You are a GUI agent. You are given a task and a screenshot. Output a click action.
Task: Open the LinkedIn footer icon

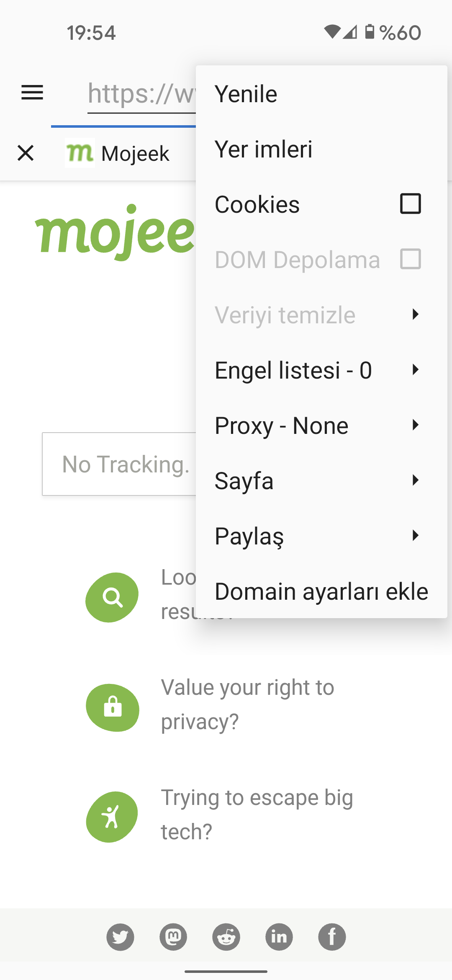(279, 937)
